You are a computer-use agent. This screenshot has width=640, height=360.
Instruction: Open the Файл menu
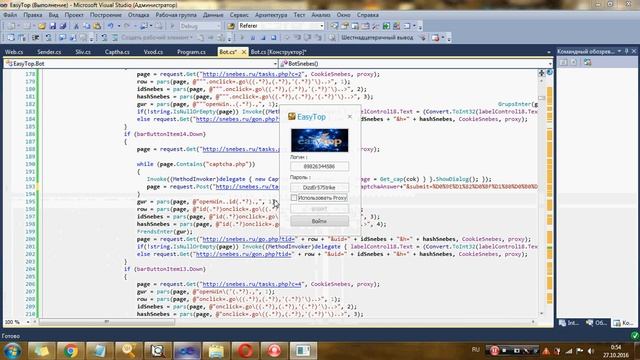click(x=10, y=15)
